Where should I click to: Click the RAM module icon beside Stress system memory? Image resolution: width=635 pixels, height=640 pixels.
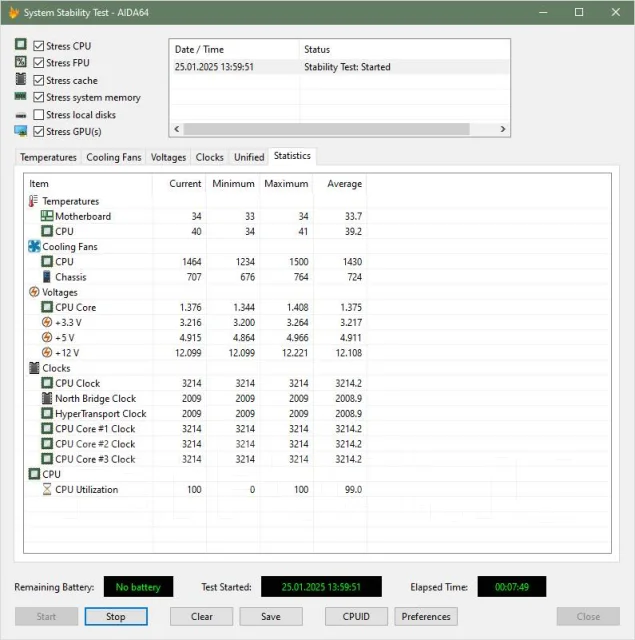point(20,96)
